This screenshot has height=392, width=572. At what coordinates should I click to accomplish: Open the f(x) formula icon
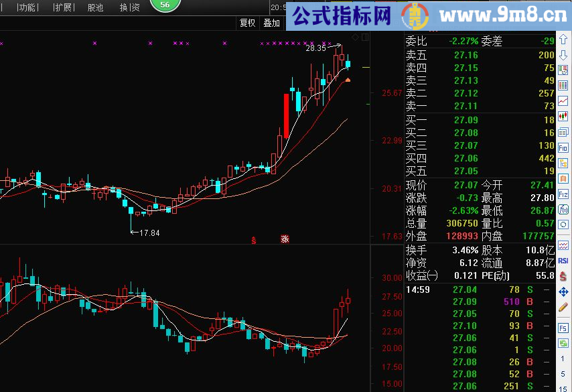(x=563, y=210)
